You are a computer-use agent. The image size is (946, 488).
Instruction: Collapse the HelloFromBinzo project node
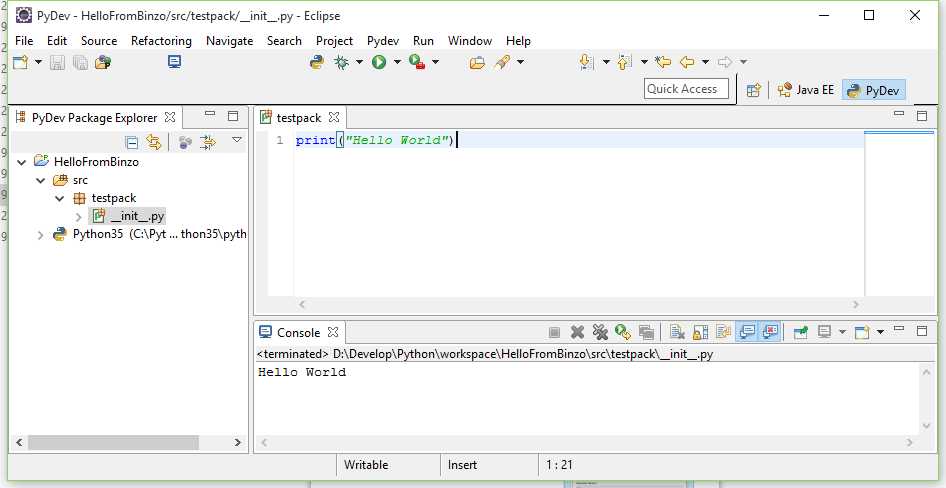pyautogui.click(x=22, y=162)
